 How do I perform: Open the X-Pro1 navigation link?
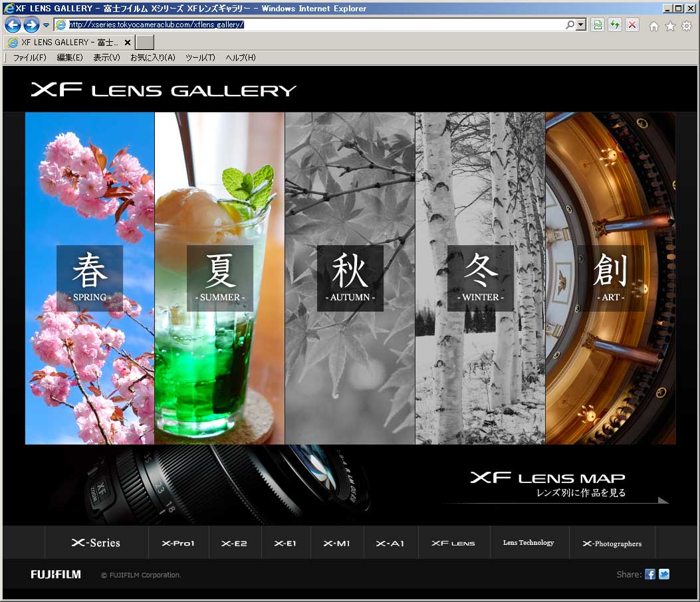coord(178,542)
